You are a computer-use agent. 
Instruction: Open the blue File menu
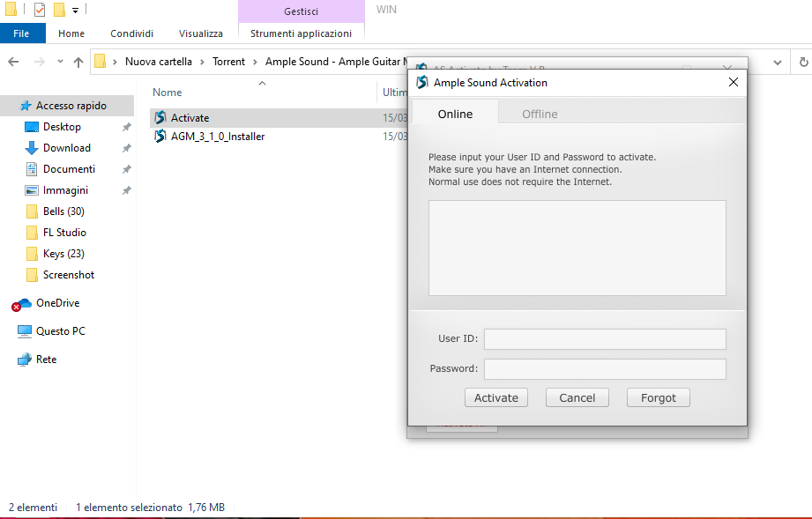(22, 33)
